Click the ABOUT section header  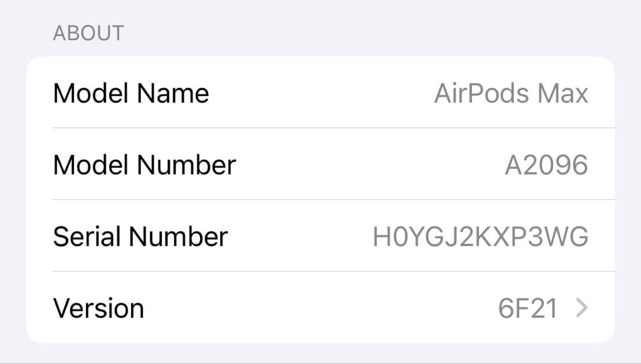[88, 33]
